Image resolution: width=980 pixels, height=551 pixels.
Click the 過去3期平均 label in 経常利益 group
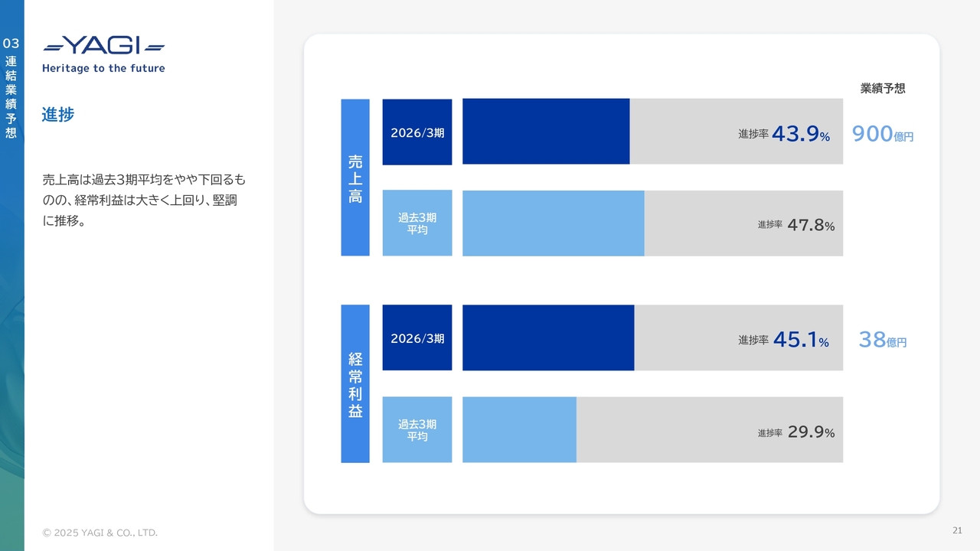(x=417, y=430)
